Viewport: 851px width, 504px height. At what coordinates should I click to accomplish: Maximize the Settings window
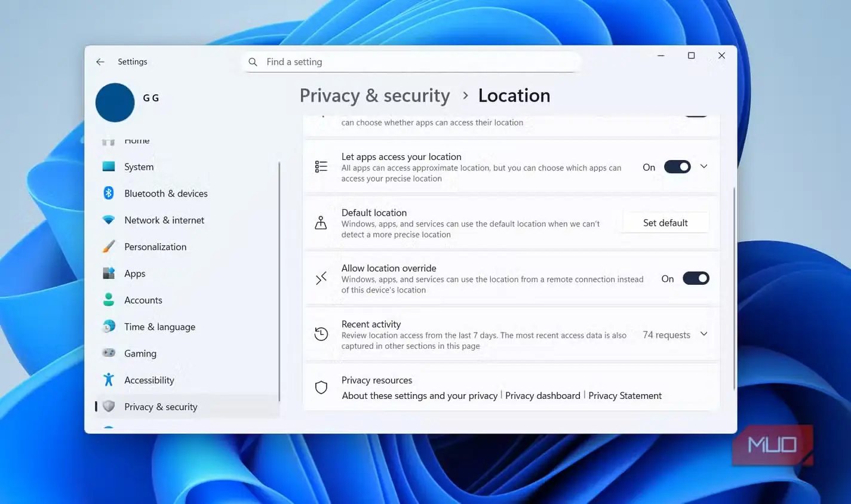[691, 56]
